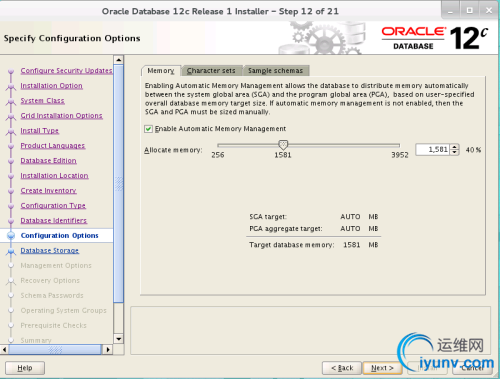
Task: Click the SGA target AUTO value
Action: [350, 217]
